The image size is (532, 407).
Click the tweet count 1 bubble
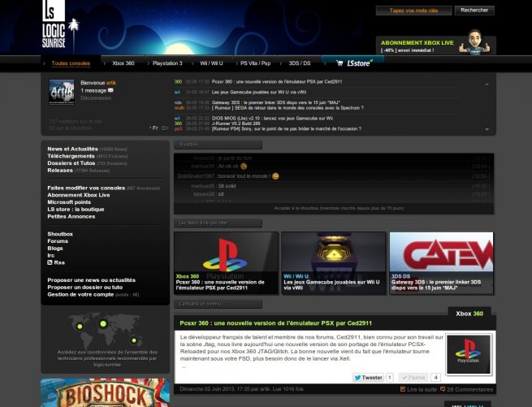point(390,378)
